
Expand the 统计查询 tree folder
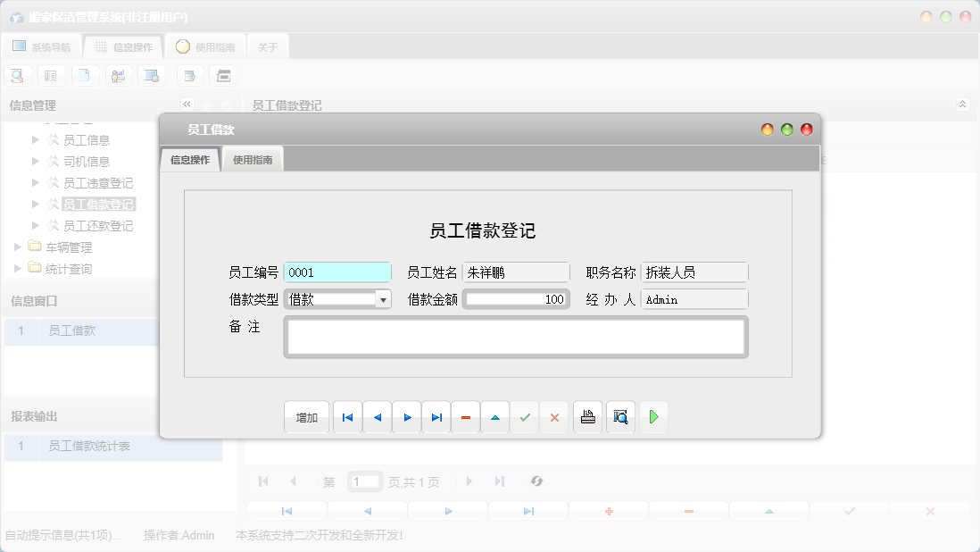[19, 269]
